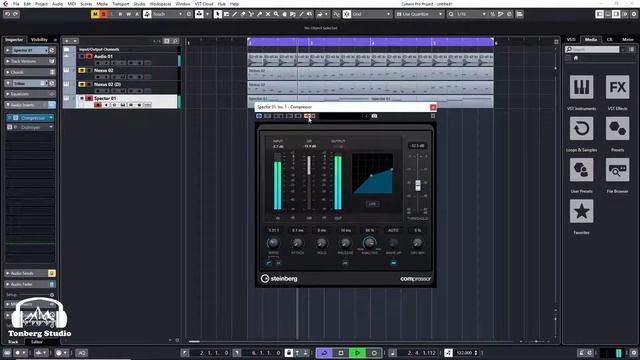Select the Object Selection arrow tool
The image size is (640, 360).
click(x=218, y=14)
